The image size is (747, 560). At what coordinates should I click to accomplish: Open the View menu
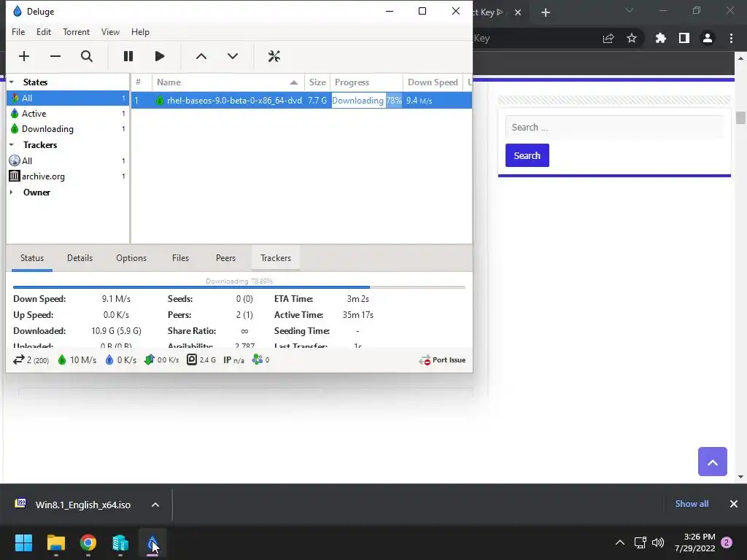pos(110,32)
